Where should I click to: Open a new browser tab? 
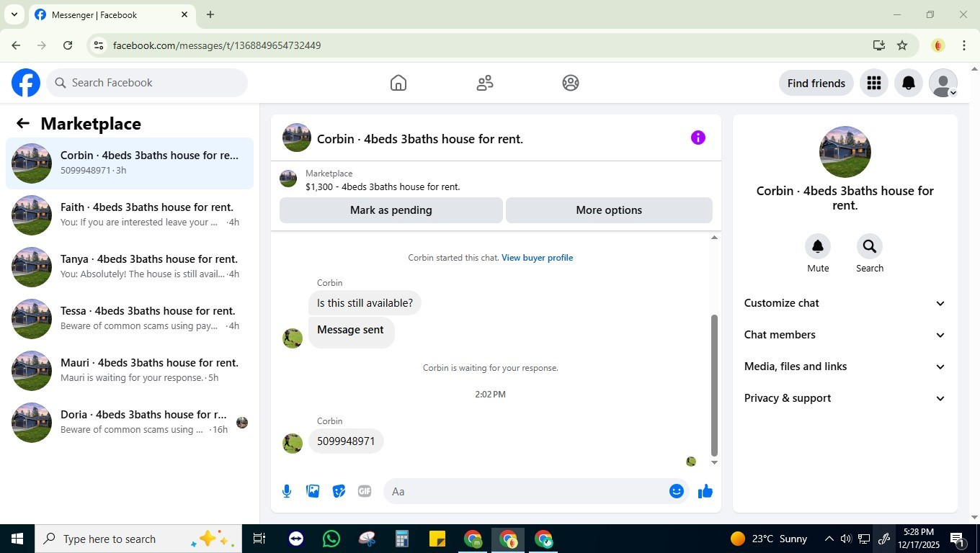tap(210, 14)
